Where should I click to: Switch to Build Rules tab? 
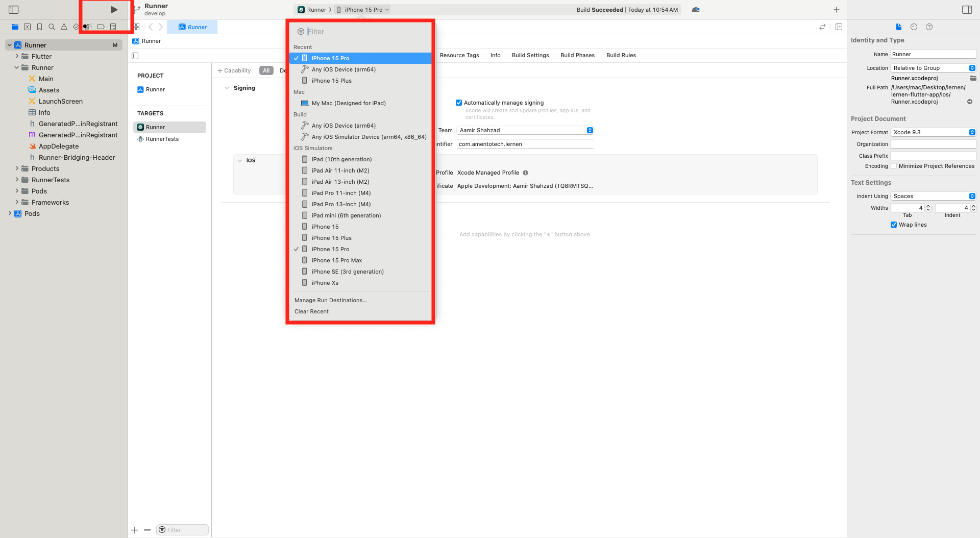pyautogui.click(x=621, y=55)
